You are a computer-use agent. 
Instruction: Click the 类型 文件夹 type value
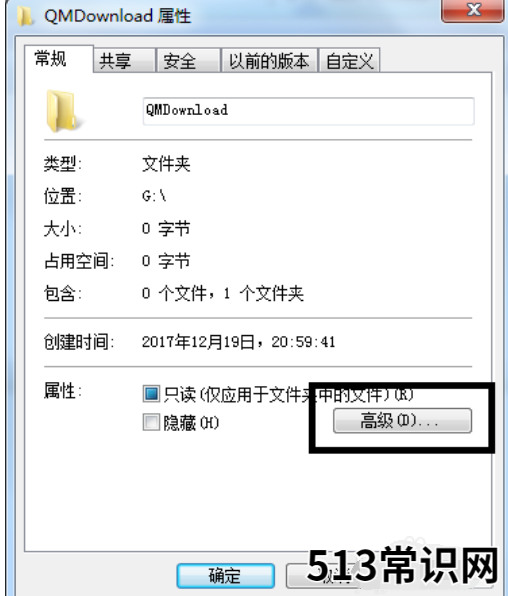[166, 164]
